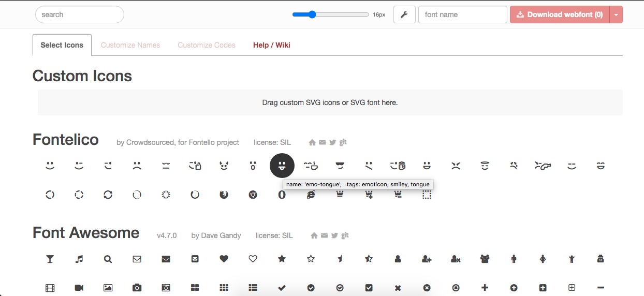
Task: Select the Opera browser icon
Action: click(282, 195)
